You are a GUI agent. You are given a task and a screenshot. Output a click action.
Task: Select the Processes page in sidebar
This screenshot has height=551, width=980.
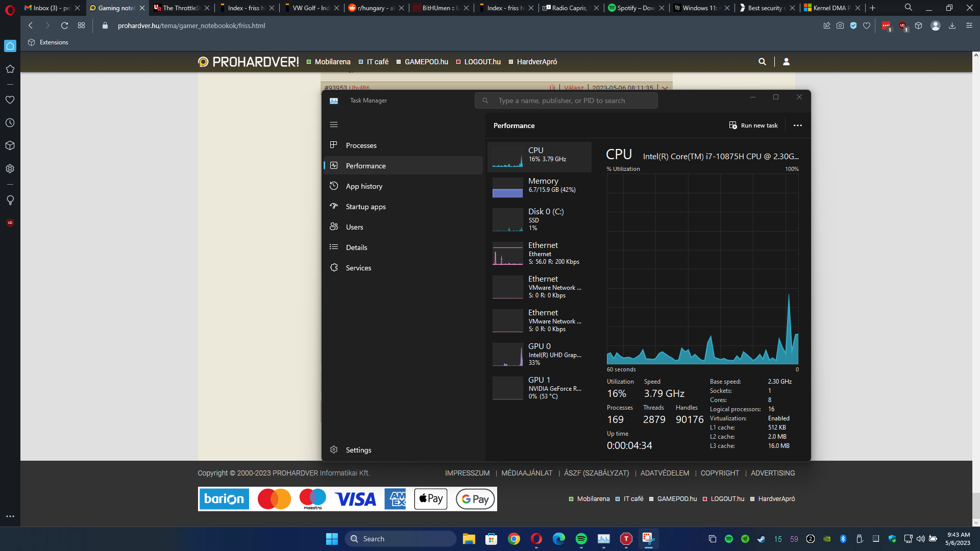[x=361, y=145]
